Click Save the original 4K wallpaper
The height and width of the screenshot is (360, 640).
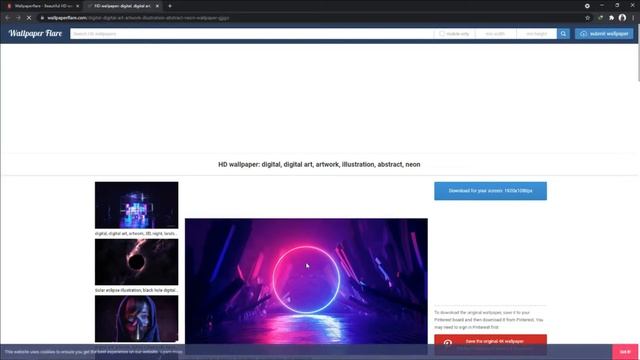pyautogui.click(x=490, y=341)
